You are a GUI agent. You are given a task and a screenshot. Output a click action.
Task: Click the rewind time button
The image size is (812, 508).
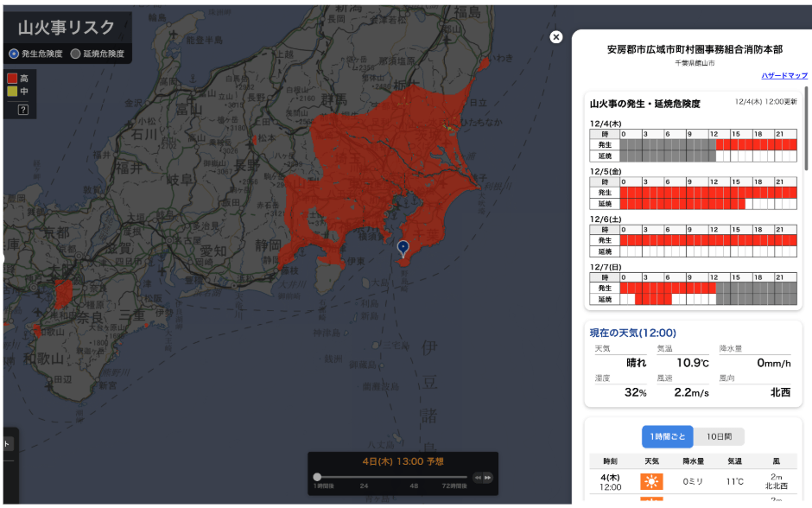point(477,477)
